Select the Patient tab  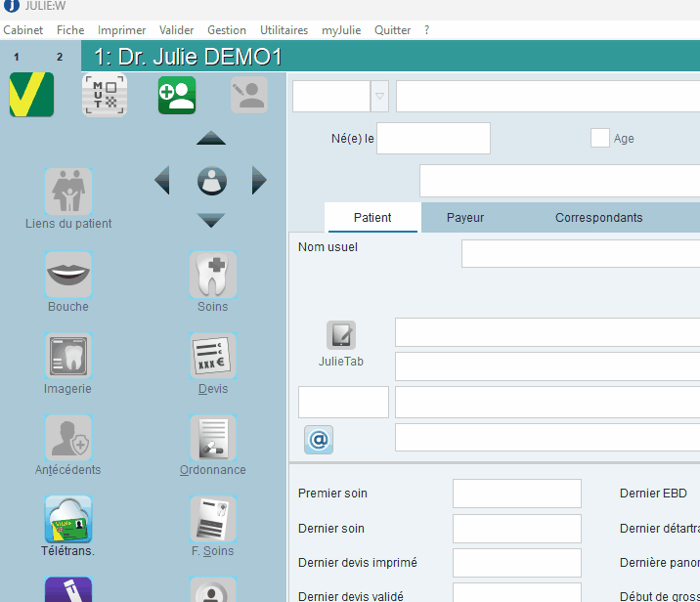[x=372, y=217]
